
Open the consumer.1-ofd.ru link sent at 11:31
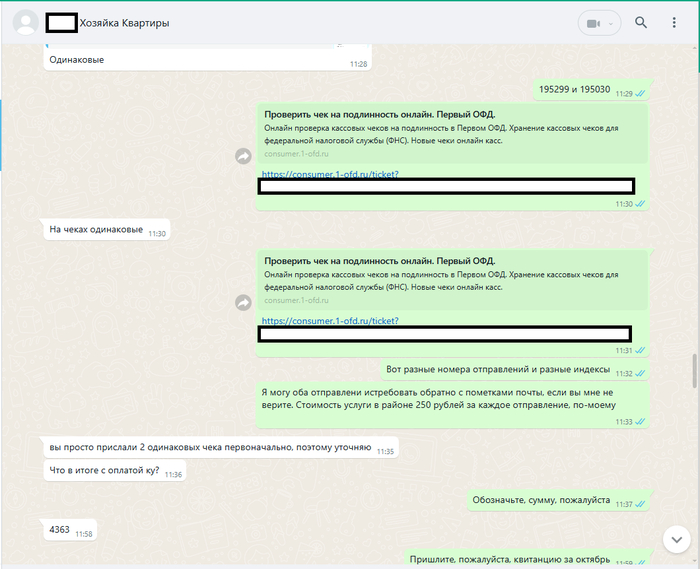330,321
